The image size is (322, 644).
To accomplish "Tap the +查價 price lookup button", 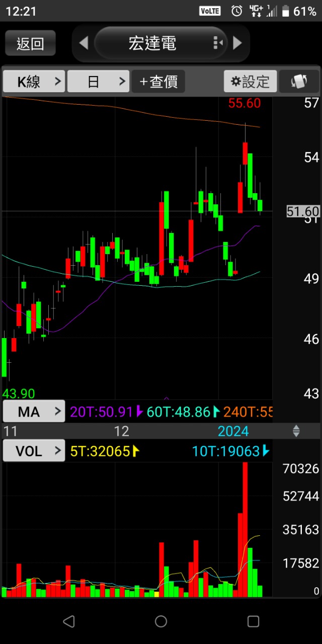I will 158,81.
